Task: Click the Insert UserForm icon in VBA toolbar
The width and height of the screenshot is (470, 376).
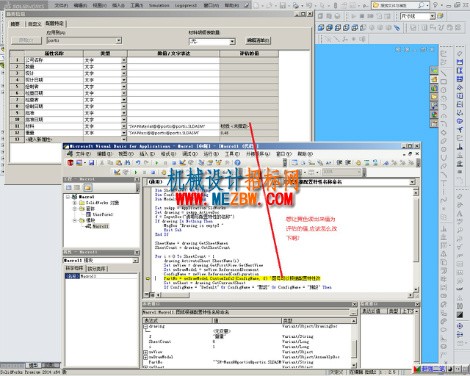Action: (x=79, y=163)
